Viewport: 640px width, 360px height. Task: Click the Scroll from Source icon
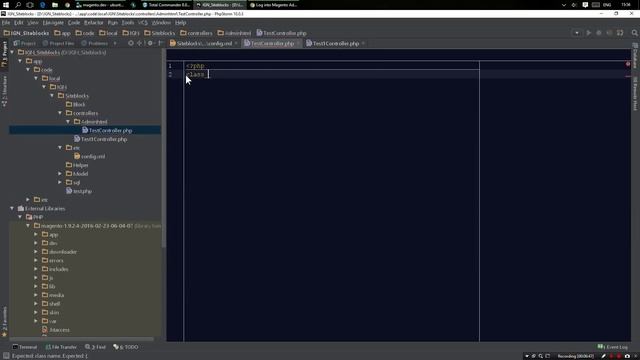[131, 43]
